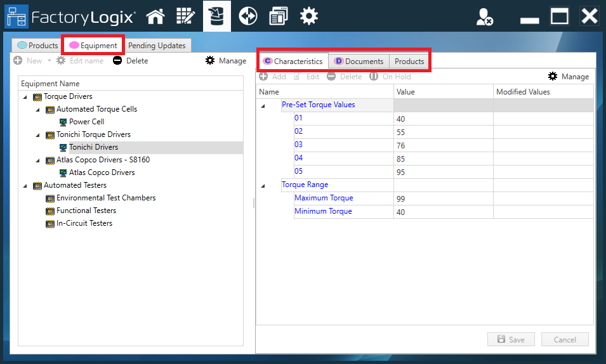This screenshot has width=606, height=364.
Task: Select characteristic 05
Action: [x=298, y=171]
